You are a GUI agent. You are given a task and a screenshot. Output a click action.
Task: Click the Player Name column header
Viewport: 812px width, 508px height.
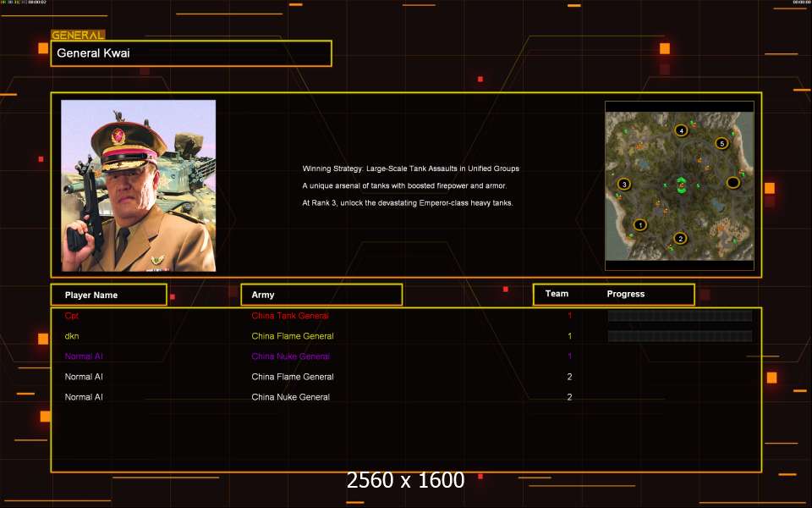[108, 295]
